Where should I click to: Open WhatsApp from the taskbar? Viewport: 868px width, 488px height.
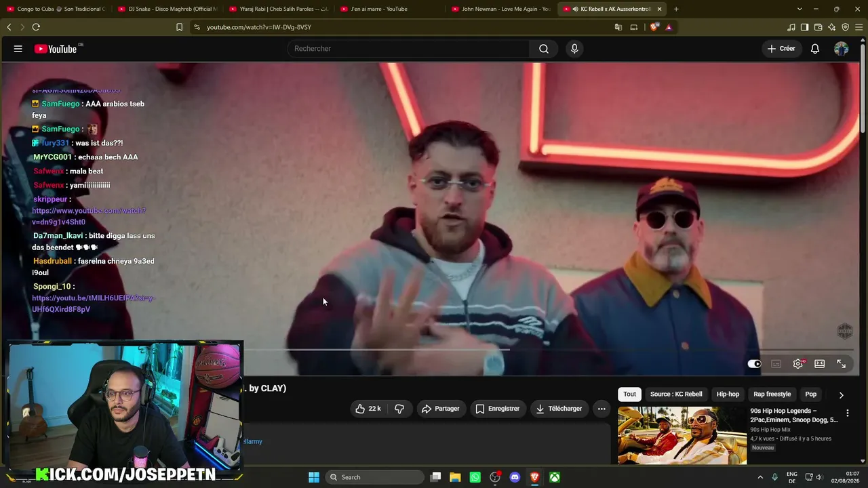coord(475,477)
